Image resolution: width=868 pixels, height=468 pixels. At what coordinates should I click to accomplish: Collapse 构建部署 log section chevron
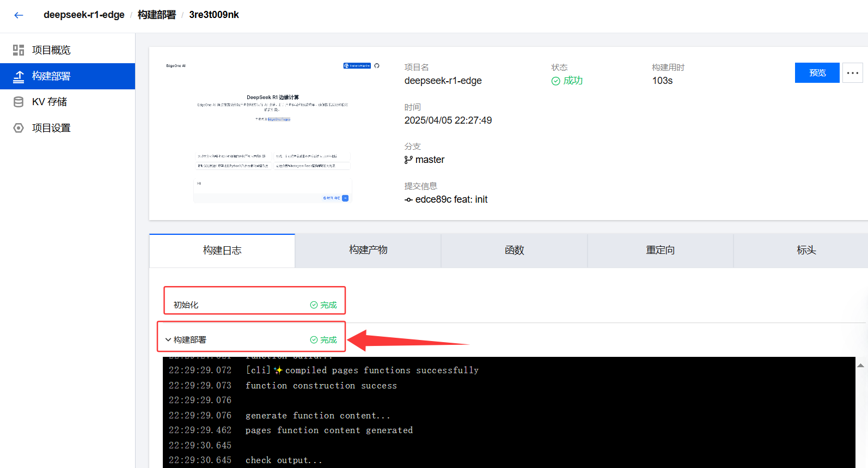click(x=168, y=339)
